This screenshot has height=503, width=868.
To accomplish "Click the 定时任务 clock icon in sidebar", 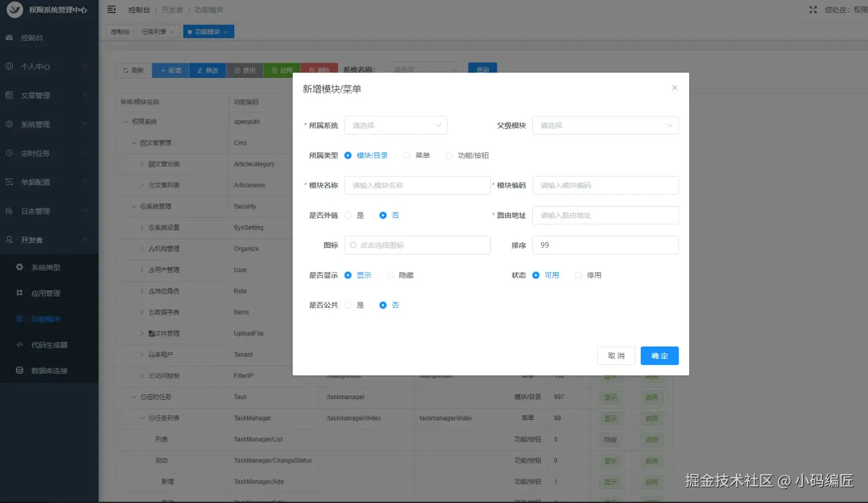I will click(x=9, y=153).
